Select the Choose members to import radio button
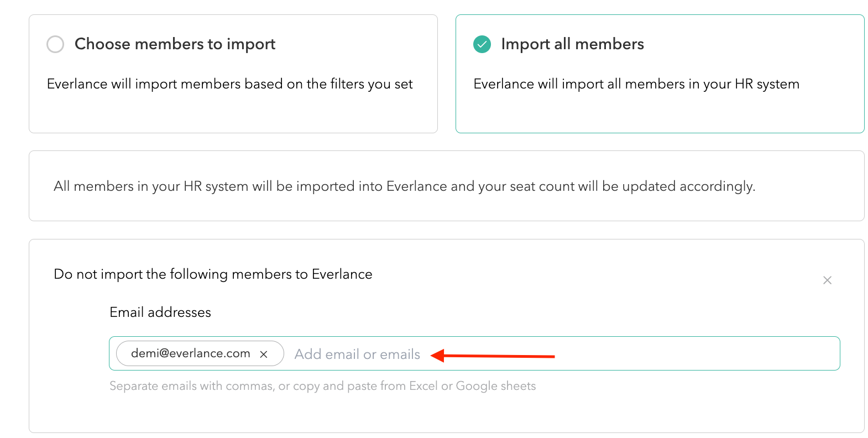 click(55, 44)
